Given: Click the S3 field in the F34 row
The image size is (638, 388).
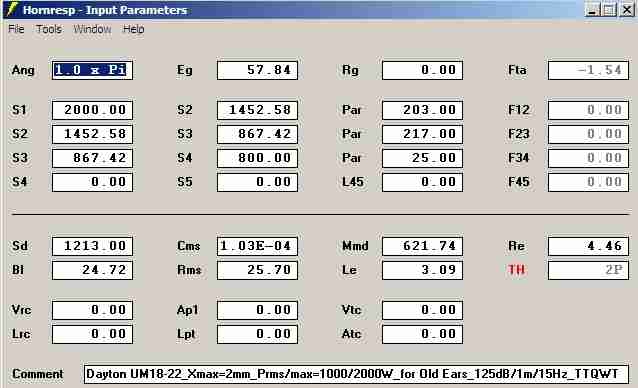Looking at the screenshot, I should click(x=92, y=158).
